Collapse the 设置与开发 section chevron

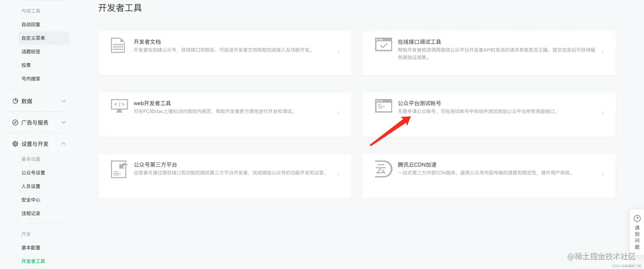point(63,144)
